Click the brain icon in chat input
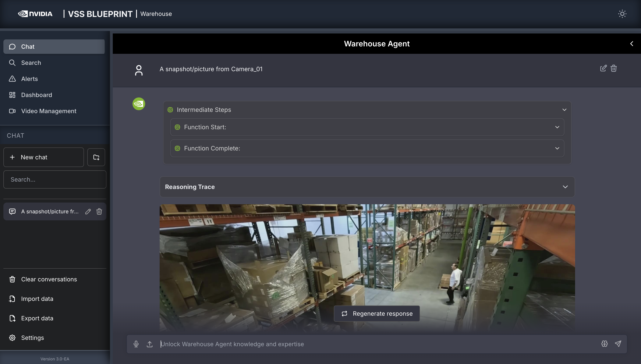 point(604,344)
